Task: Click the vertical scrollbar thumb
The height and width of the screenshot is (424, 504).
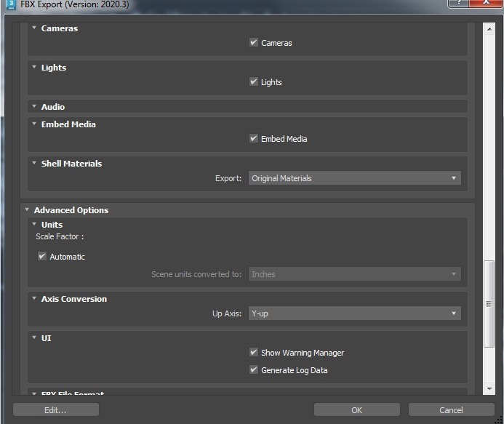Action: click(x=489, y=304)
